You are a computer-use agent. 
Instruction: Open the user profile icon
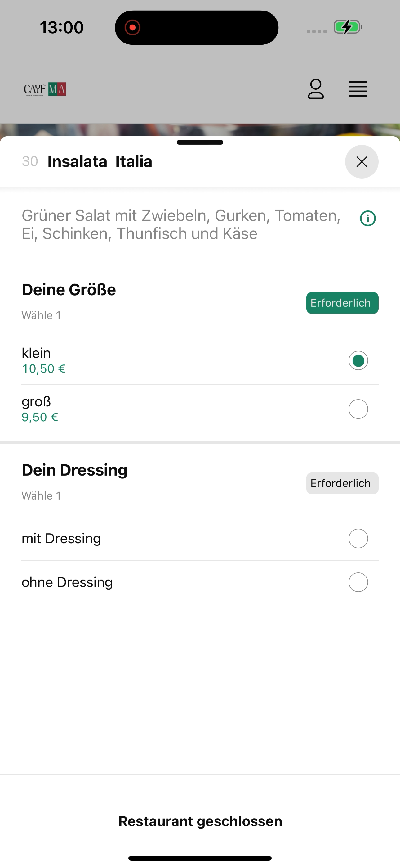coord(315,89)
